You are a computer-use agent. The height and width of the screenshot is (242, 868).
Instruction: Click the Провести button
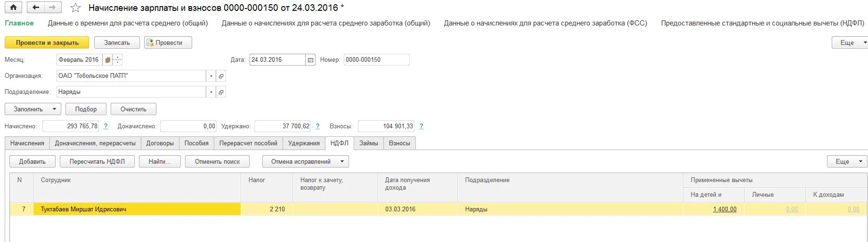168,42
